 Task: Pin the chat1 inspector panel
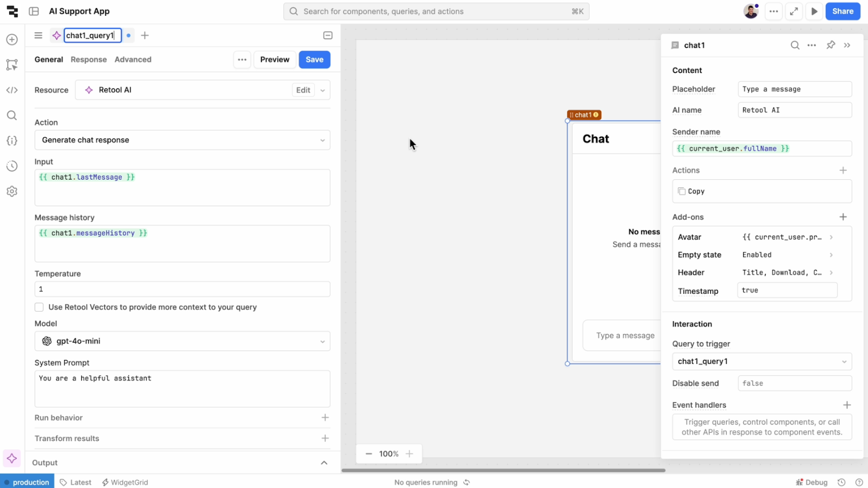click(x=831, y=45)
